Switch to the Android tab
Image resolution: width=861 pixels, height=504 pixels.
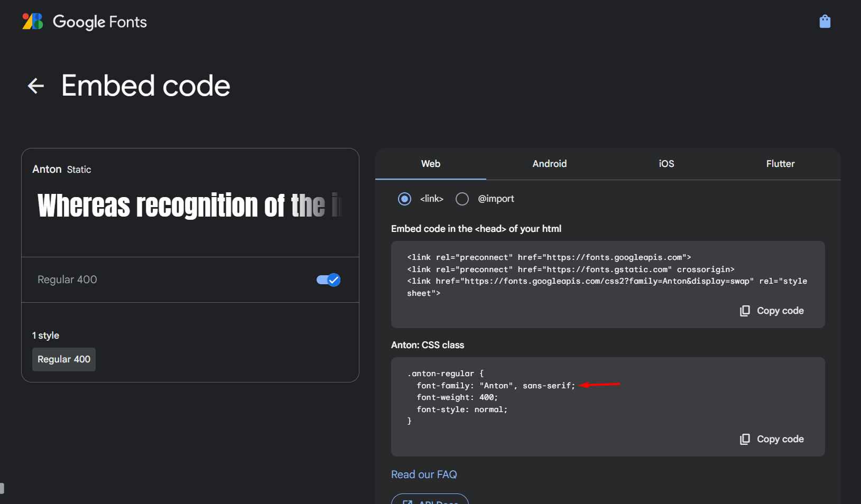(x=550, y=164)
